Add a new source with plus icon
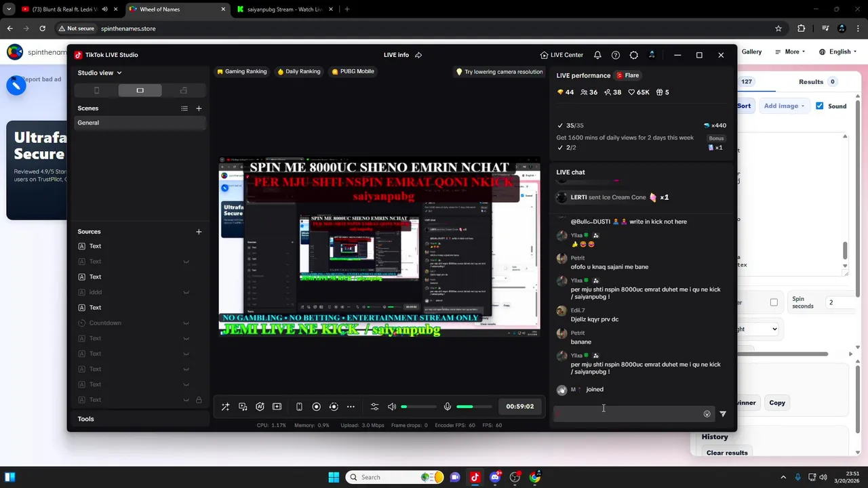 [x=199, y=232]
